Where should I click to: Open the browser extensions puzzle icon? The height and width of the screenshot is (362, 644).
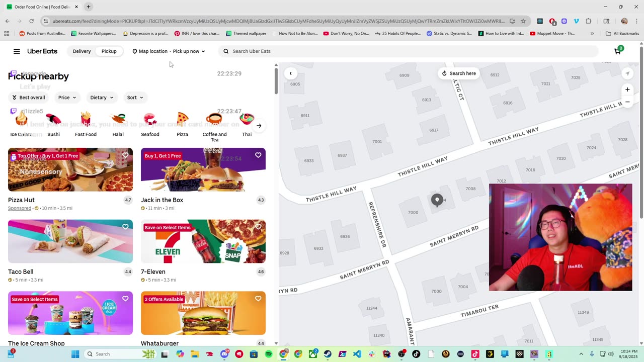(589, 21)
